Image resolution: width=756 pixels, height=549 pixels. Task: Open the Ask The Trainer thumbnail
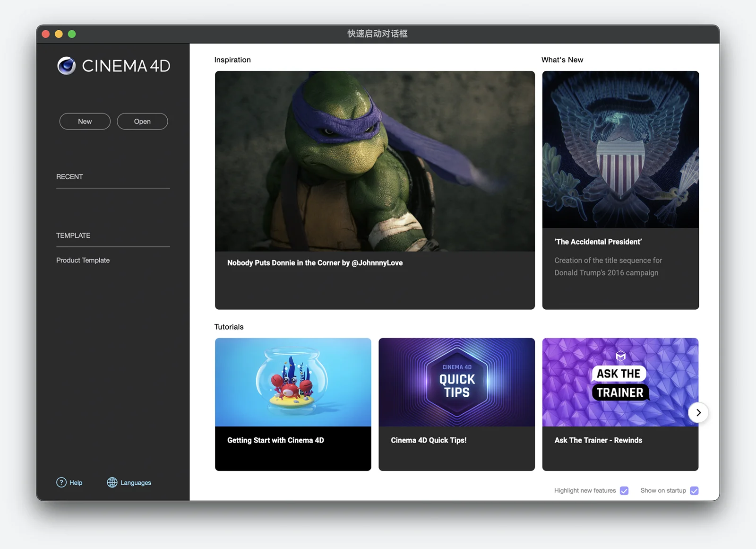click(x=620, y=382)
